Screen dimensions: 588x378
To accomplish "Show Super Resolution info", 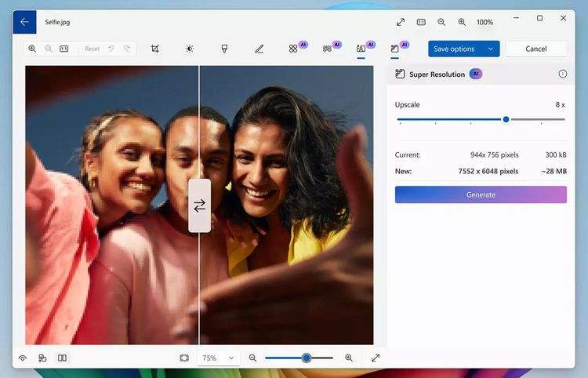I will click(562, 74).
